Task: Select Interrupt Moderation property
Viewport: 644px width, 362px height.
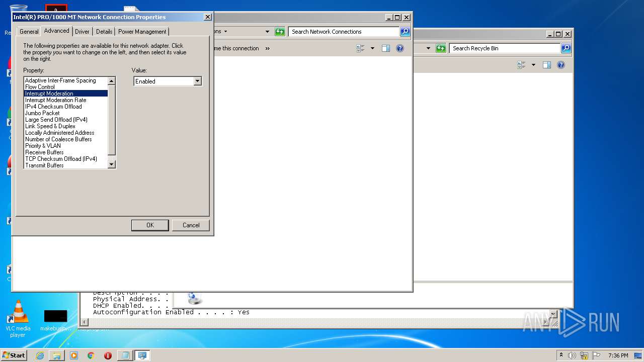Action: tap(65, 94)
